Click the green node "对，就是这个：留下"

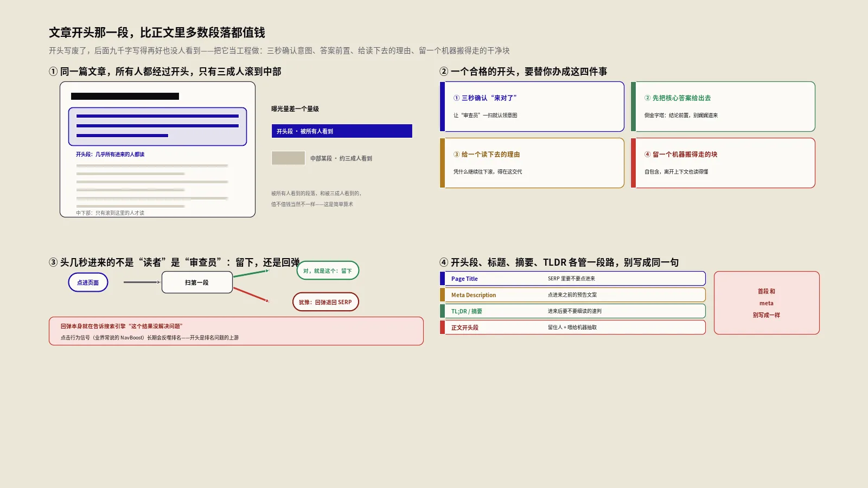[x=328, y=271]
